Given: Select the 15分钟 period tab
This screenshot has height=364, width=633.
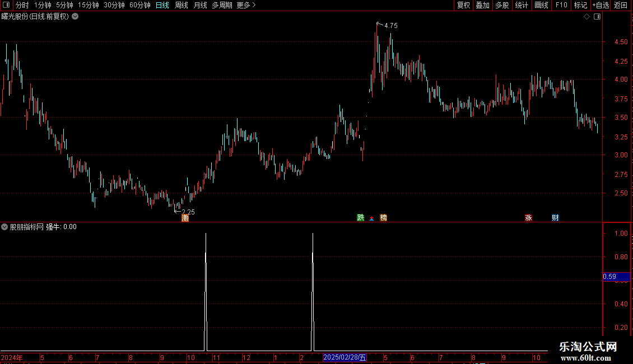Looking at the screenshot, I should pyautogui.click(x=89, y=5).
